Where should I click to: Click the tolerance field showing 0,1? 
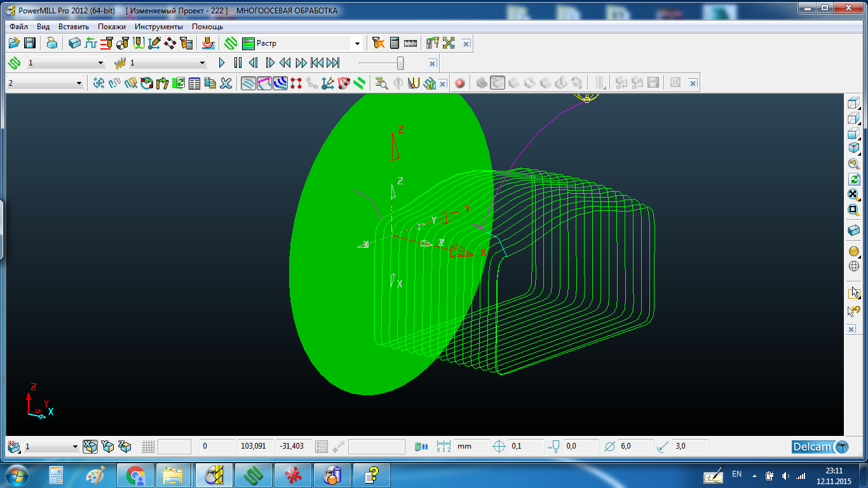(x=526, y=446)
